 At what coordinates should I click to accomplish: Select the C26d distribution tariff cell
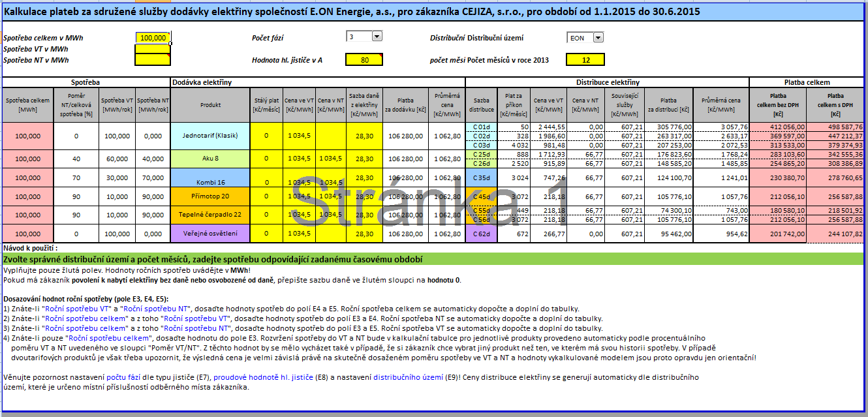pos(482,164)
